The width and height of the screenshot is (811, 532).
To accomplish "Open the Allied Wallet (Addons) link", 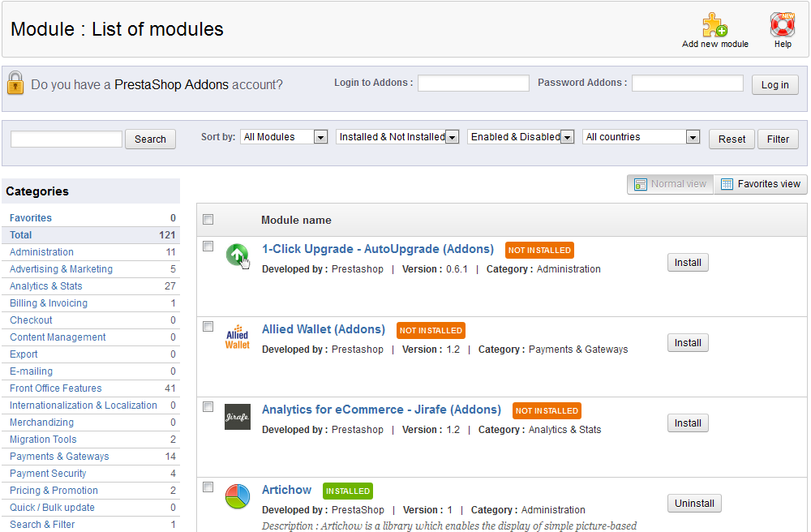I will point(324,329).
